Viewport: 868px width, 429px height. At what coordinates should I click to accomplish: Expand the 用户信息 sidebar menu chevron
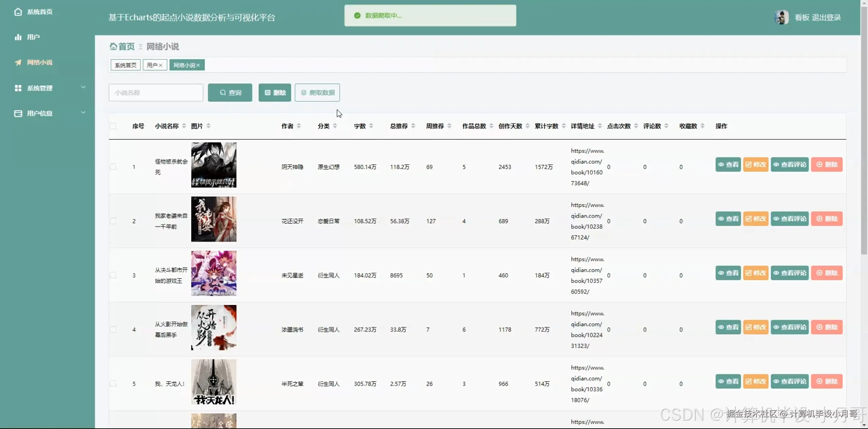pyautogui.click(x=83, y=113)
